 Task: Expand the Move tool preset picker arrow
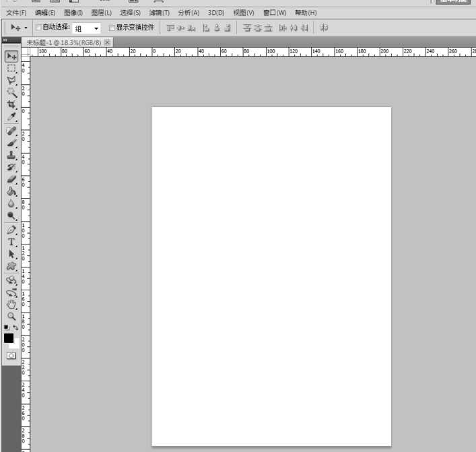click(26, 28)
